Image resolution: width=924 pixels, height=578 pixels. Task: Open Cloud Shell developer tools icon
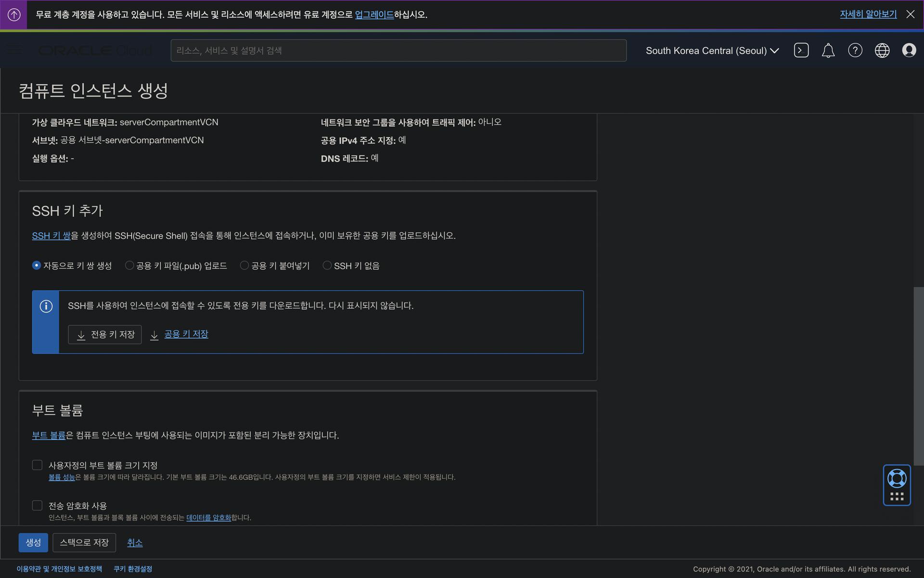click(801, 51)
